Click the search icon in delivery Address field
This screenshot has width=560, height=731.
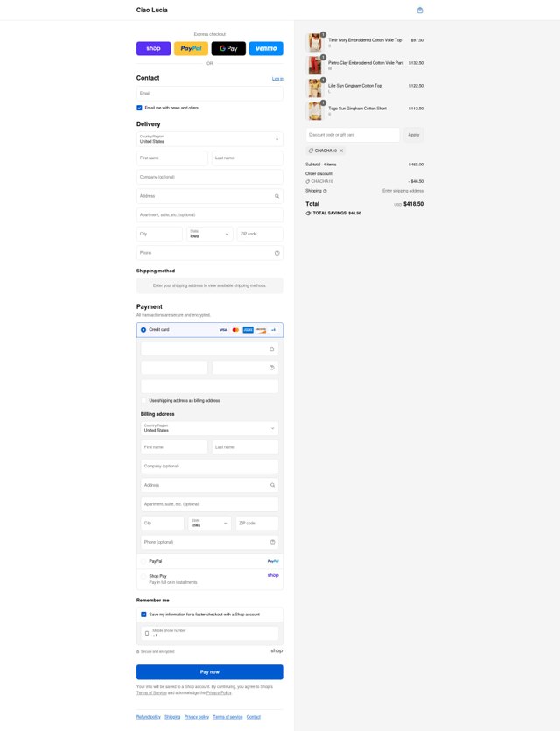tap(276, 196)
